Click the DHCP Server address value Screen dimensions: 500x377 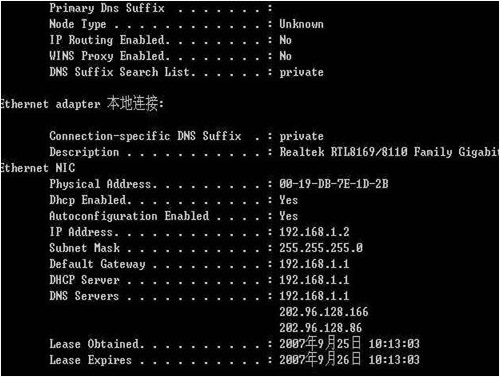point(314,280)
